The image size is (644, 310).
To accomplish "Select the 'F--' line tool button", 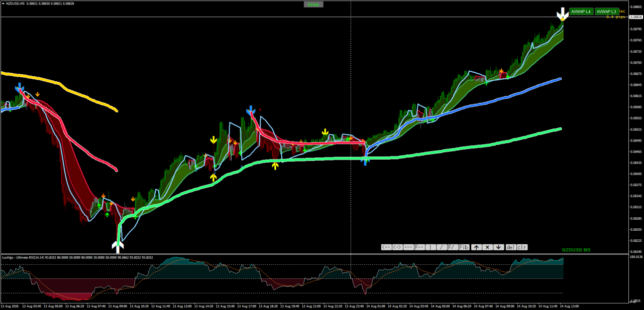I will point(419,247).
